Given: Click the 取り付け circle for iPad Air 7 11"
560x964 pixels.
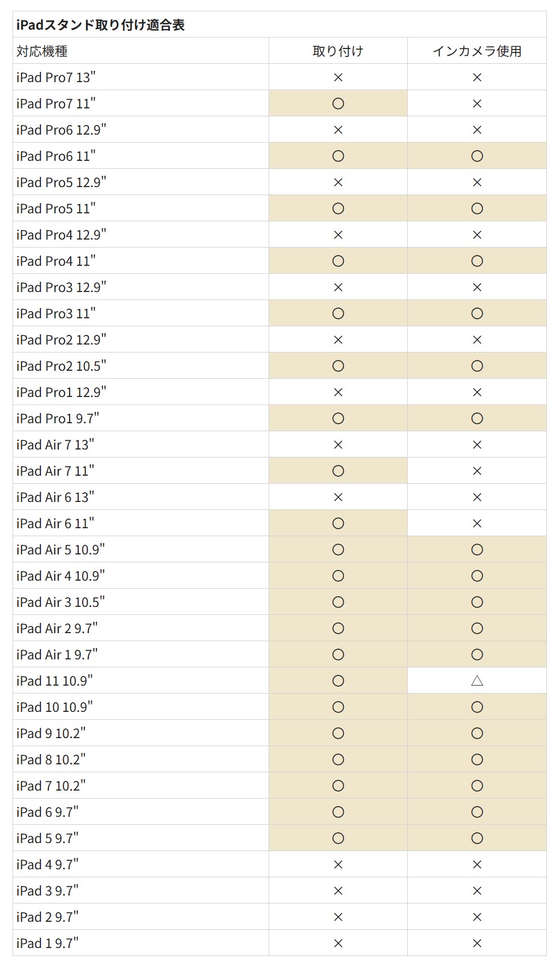Looking at the screenshot, I should [x=338, y=471].
